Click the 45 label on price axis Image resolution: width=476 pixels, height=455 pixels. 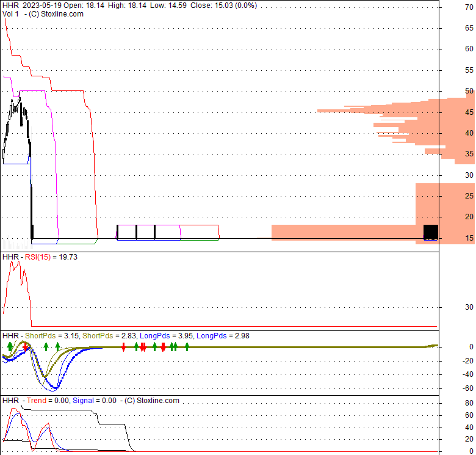click(x=469, y=112)
